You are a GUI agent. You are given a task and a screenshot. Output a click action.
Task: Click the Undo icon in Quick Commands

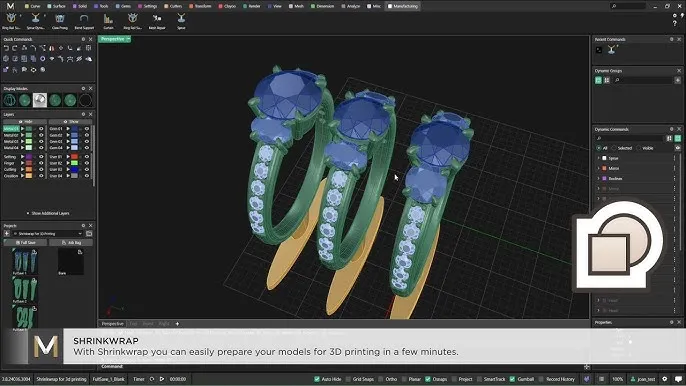click(6, 48)
